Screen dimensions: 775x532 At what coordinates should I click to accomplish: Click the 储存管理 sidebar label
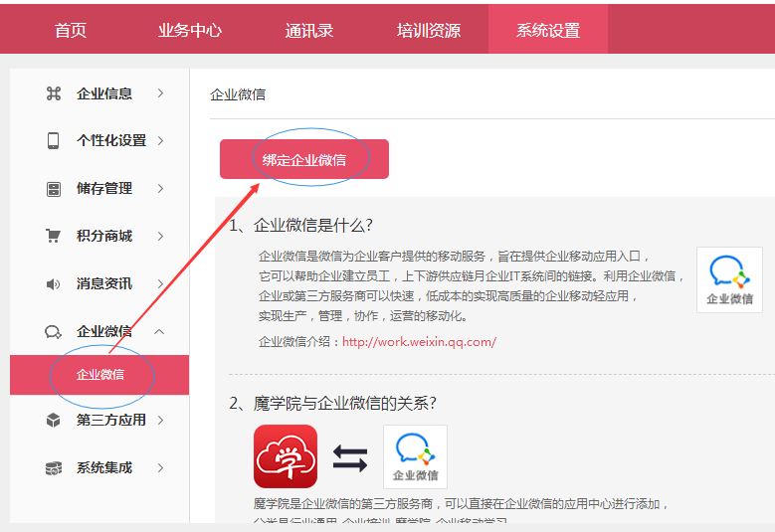(x=104, y=188)
